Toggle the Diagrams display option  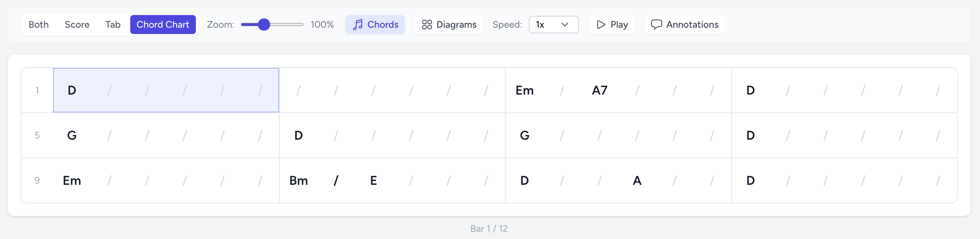[448, 25]
